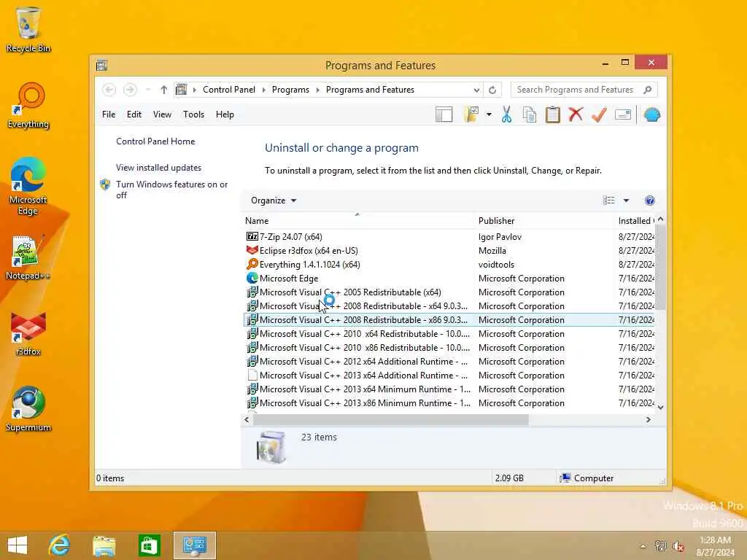Open Classic Shell settings shell icon
The width and height of the screenshot is (747, 560).
651,114
